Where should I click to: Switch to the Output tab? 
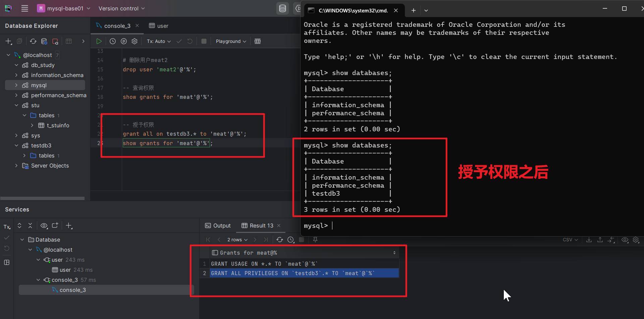click(218, 226)
